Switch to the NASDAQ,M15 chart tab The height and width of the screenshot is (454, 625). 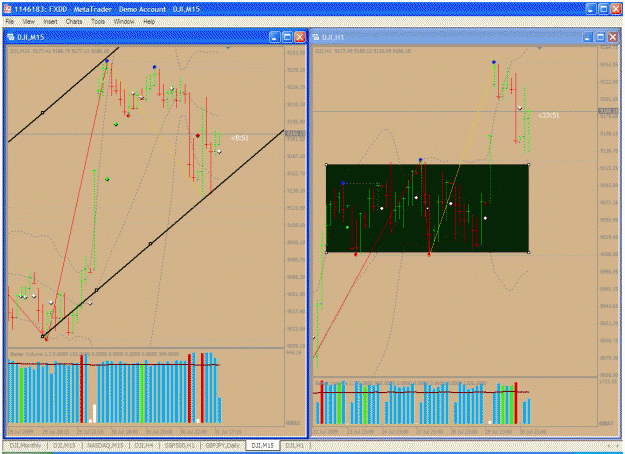[x=105, y=445]
